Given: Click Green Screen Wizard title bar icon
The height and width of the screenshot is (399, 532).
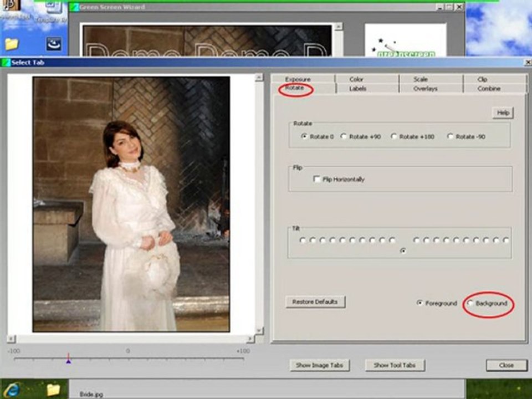Looking at the screenshot, I should 75,7.
